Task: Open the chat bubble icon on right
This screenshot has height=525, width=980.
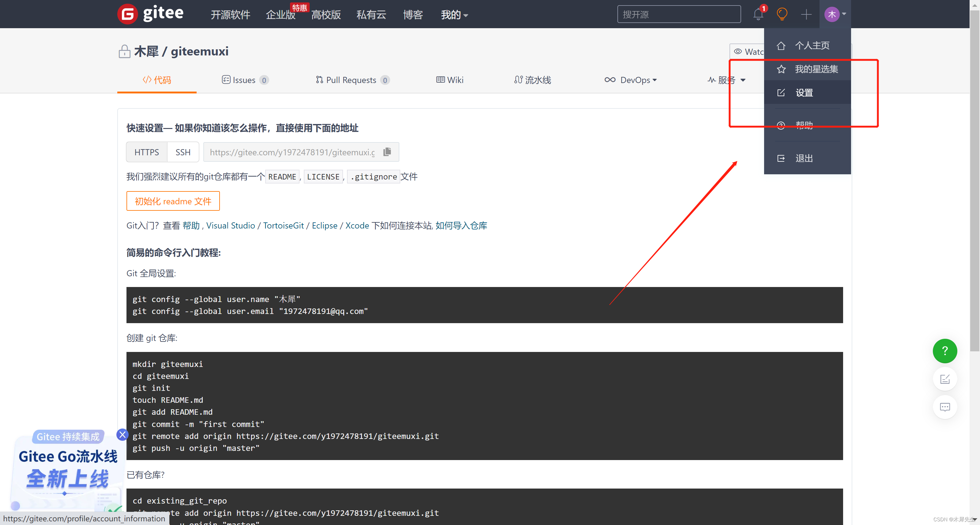Action: click(944, 407)
